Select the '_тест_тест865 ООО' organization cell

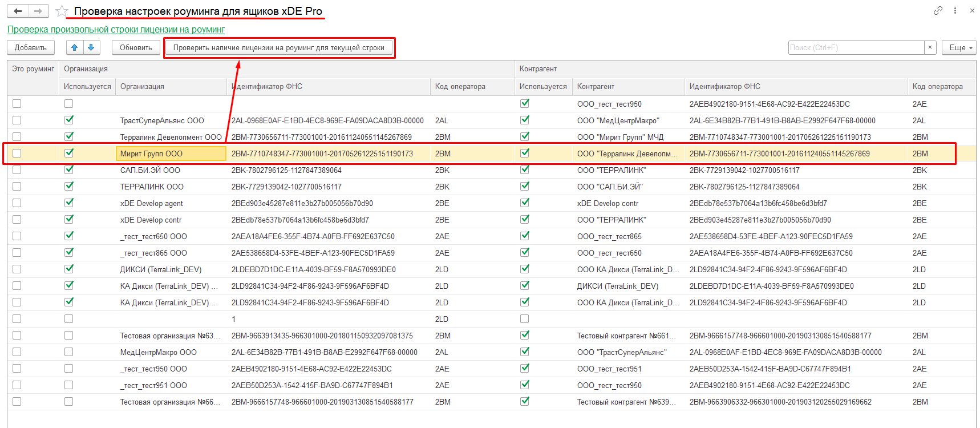click(171, 253)
